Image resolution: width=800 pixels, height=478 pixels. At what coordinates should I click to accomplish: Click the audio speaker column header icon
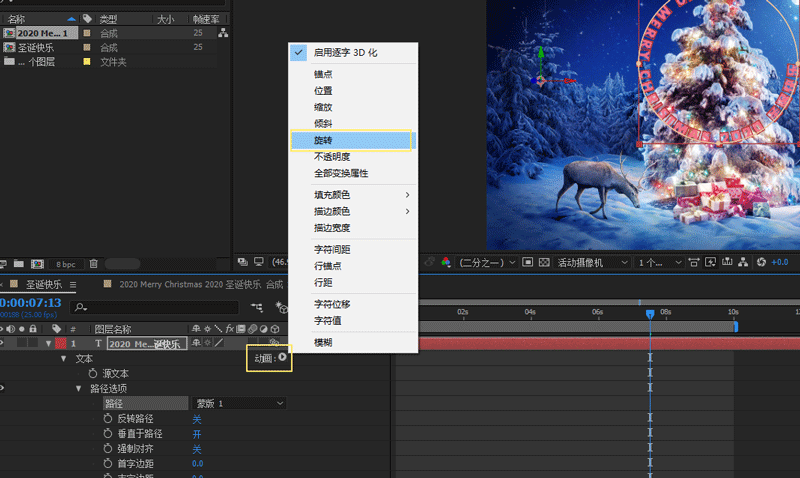tap(11, 329)
